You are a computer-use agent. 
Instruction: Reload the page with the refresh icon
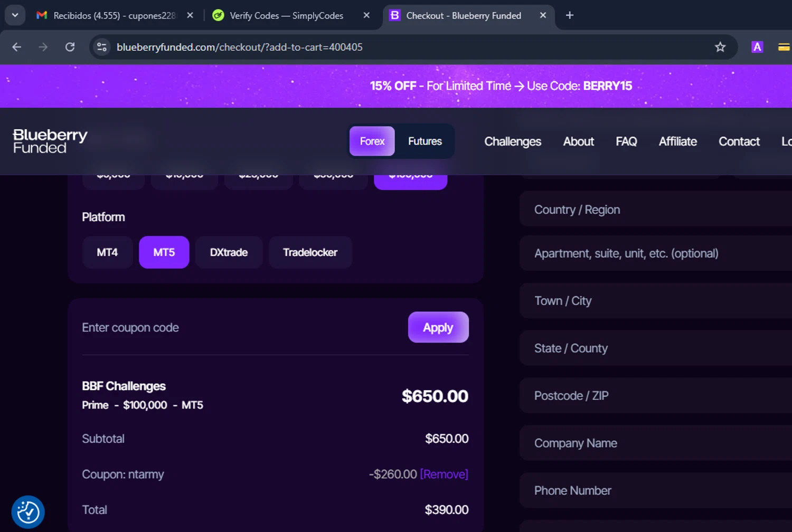pos(70,47)
